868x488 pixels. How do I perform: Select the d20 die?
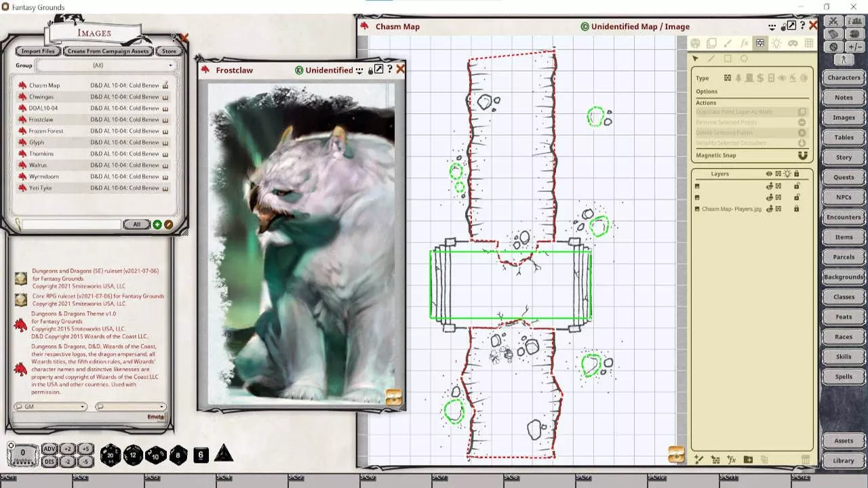pyautogui.click(x=110, y=454)
